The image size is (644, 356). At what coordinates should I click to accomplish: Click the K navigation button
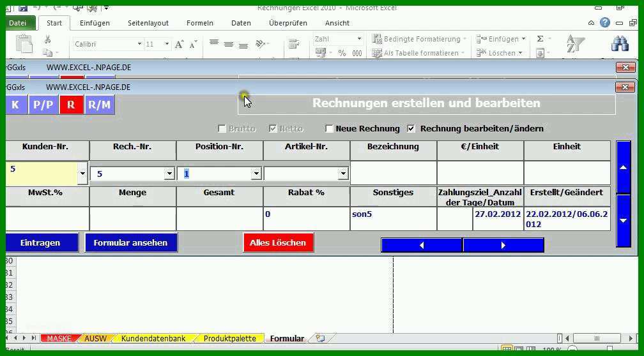click(16, 105)
